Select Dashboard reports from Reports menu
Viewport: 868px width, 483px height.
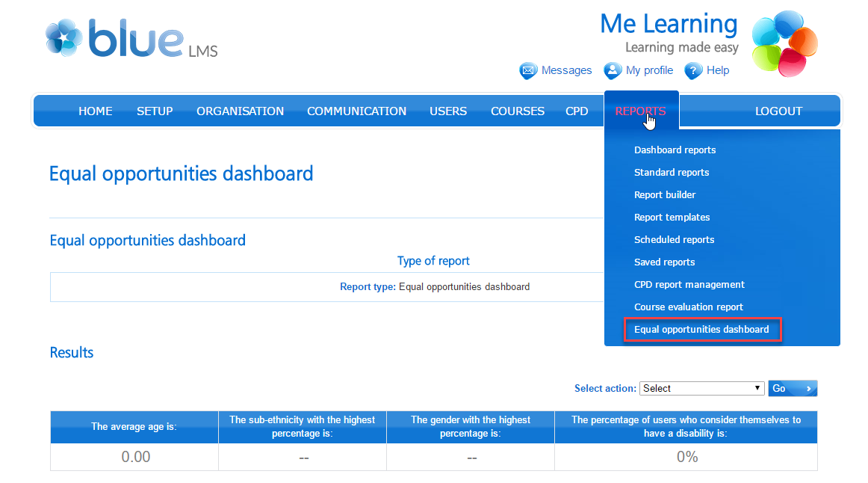[x=675, y=150]
